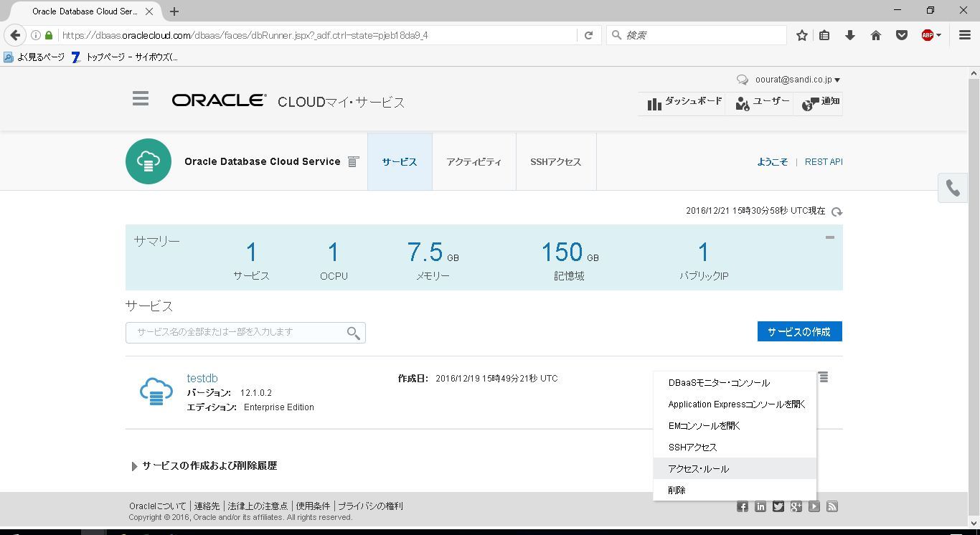This screenshot has height=535, width=980.
Task: Open the menu icon beside Oracle Database Cloud Service
Action: (353, 162)
